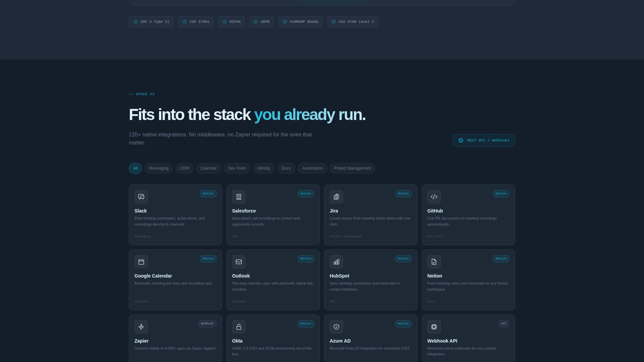Open the Slack integration title
This screenshot has height=362, width=644.
(x=141, y=211)
